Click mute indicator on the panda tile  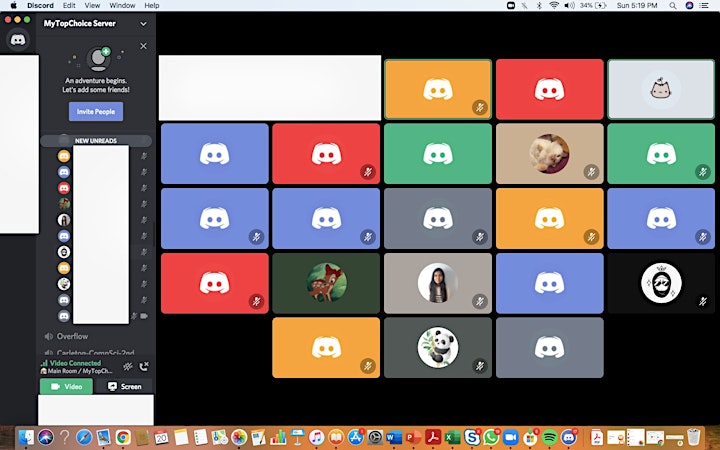coord(480,366)
